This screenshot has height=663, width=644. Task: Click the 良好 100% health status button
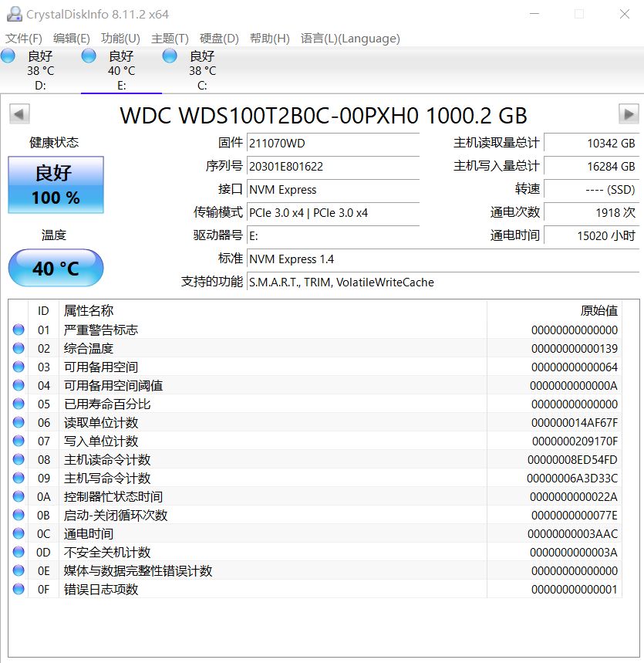(x=55, y=185)
